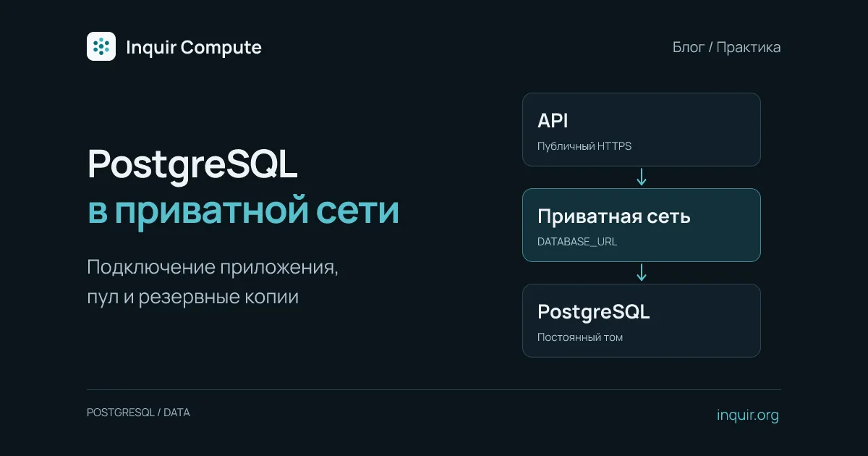Click the 'Подключение приложения,' subtitle line
Image resolution: width=868 pixels, height=456 pixels.
point(213,267)
